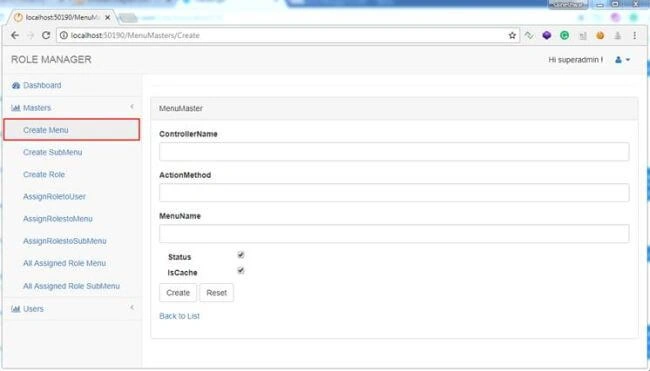650x371 pixels.
Task: Click the Reset button
Action: pyautogui.click(x=216, y=293)
